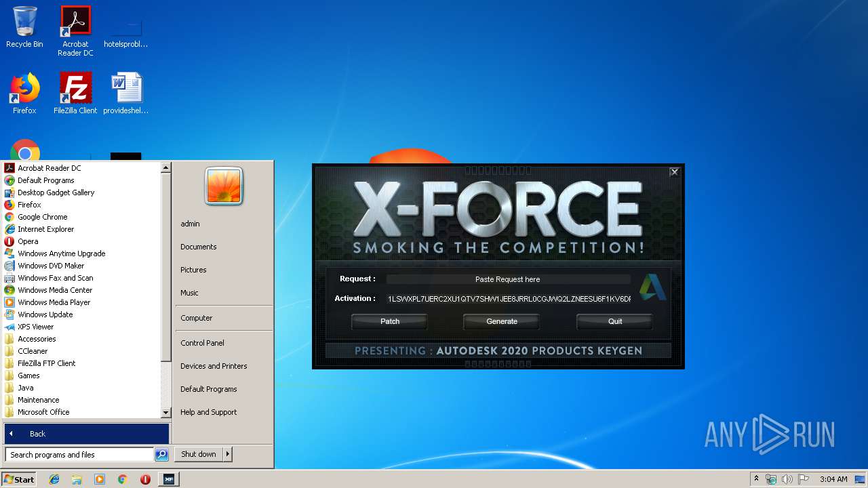Viewport: 868px width, 488px height.
Task: Click Back in the Start menu
Action: [86, 434]
